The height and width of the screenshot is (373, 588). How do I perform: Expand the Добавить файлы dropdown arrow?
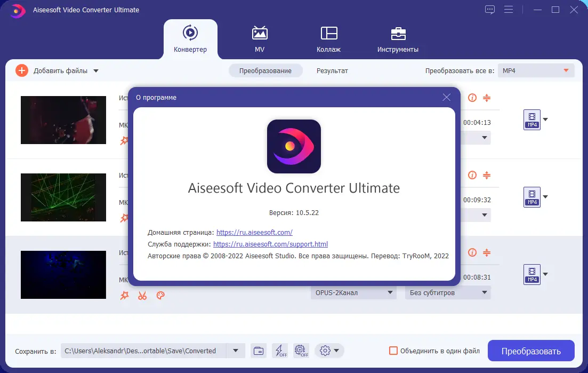(x=96, y=71)
